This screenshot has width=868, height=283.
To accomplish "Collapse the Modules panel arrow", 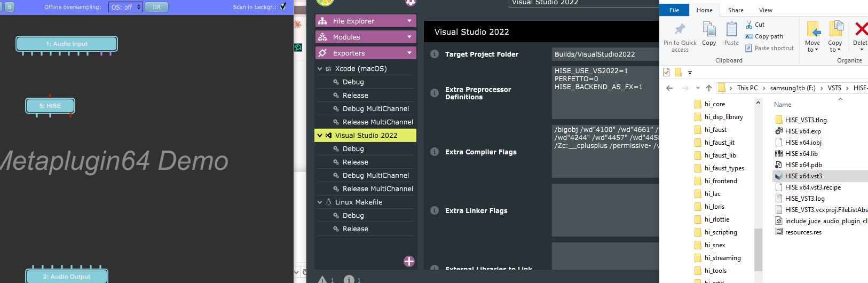I will pyautogui.click(x=409, y=37).
